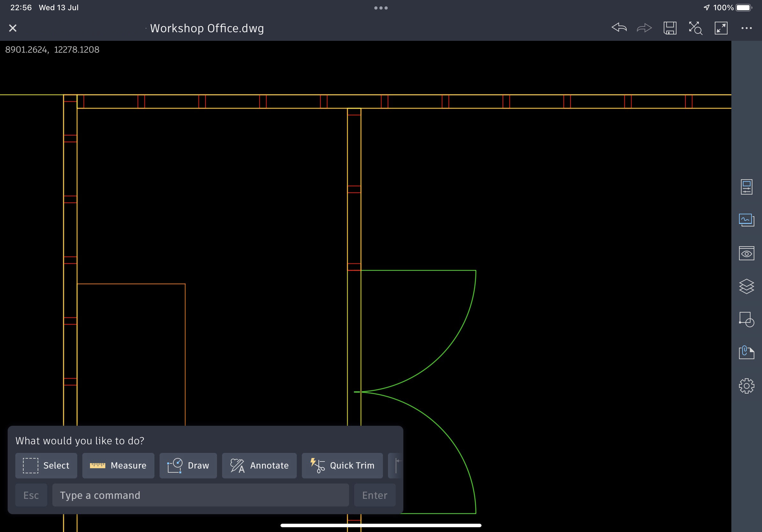Tap the zoom extents icon
This screenshot has width=762, height=532.
(695, 28)
